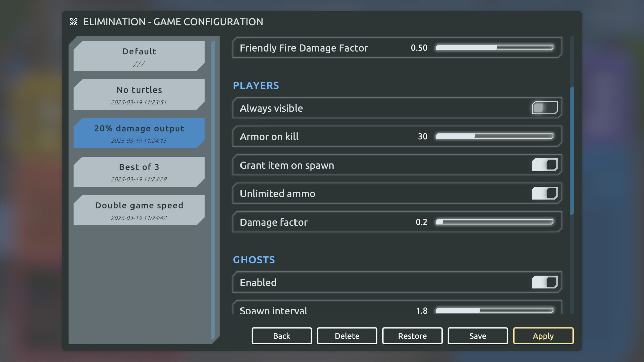Move the Spawn interval slider
This screenshot has height=362, width=644.
pyautogui.click(x=494, y=311)
